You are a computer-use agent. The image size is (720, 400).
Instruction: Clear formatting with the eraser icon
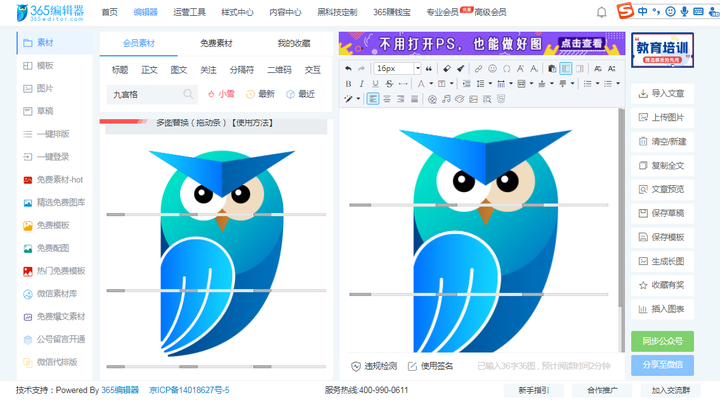[446, 69]
